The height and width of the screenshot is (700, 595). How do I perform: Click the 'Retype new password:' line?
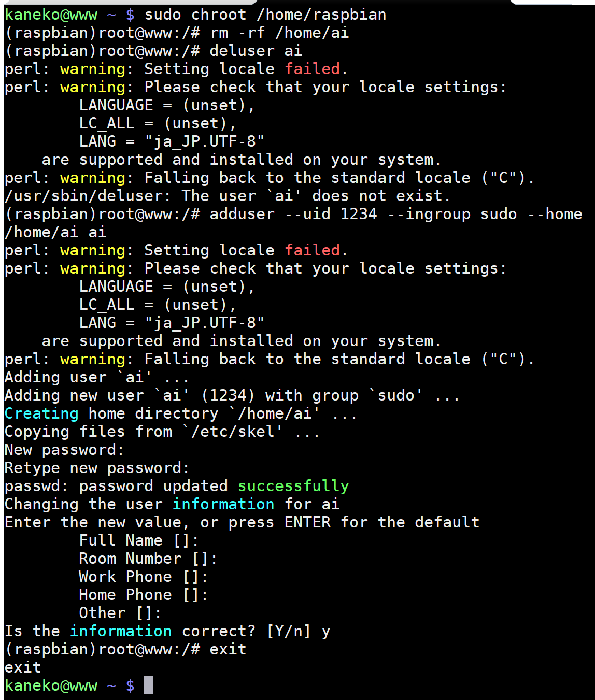click(x=97, y=468)
